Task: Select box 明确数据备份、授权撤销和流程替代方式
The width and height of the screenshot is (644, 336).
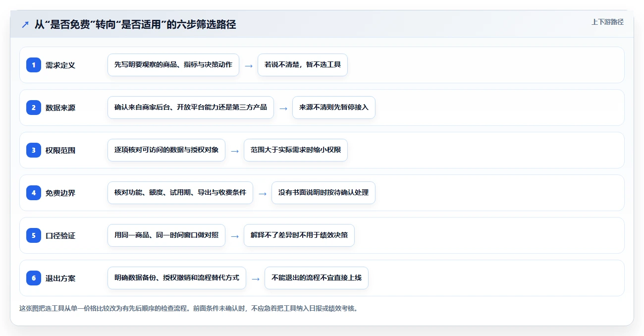Action: point(177,278)
